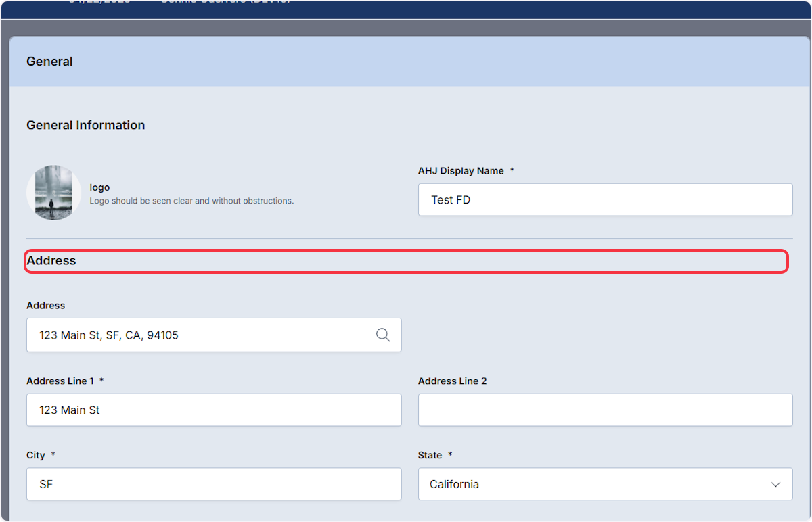
Task: Click the City label
Action: (36, 456)
